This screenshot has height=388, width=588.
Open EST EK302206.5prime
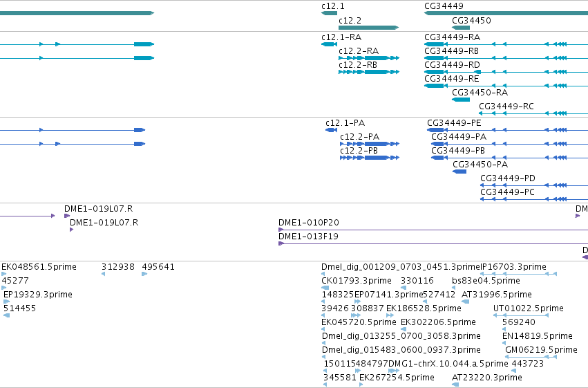click(x=438, y=323)
